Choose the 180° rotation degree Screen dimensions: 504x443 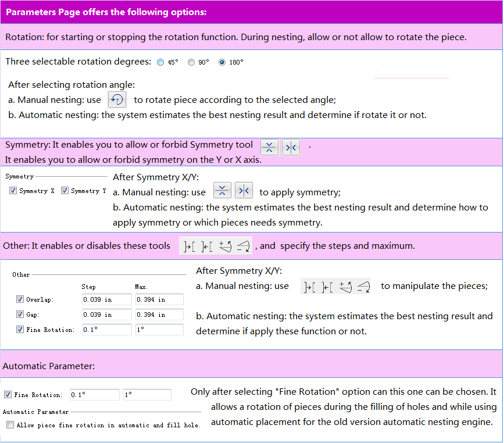222,63
